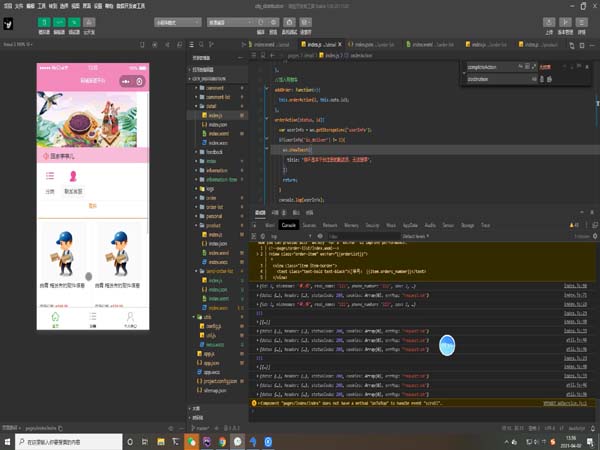Screen dimensions: 600x450
Task: Select the Network tab in debugger
Action: point(329,226)
